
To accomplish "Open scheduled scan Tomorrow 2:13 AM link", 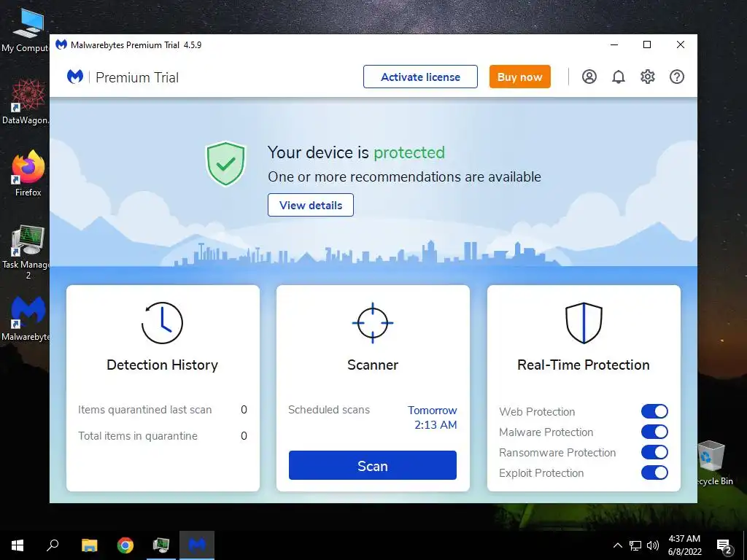I will pos(433,418).
